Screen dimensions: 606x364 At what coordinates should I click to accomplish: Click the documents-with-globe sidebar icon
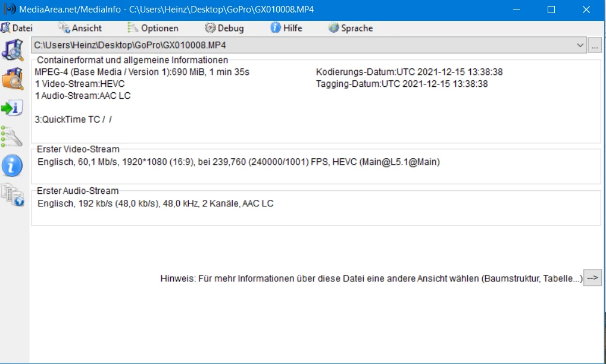[13, 195]
